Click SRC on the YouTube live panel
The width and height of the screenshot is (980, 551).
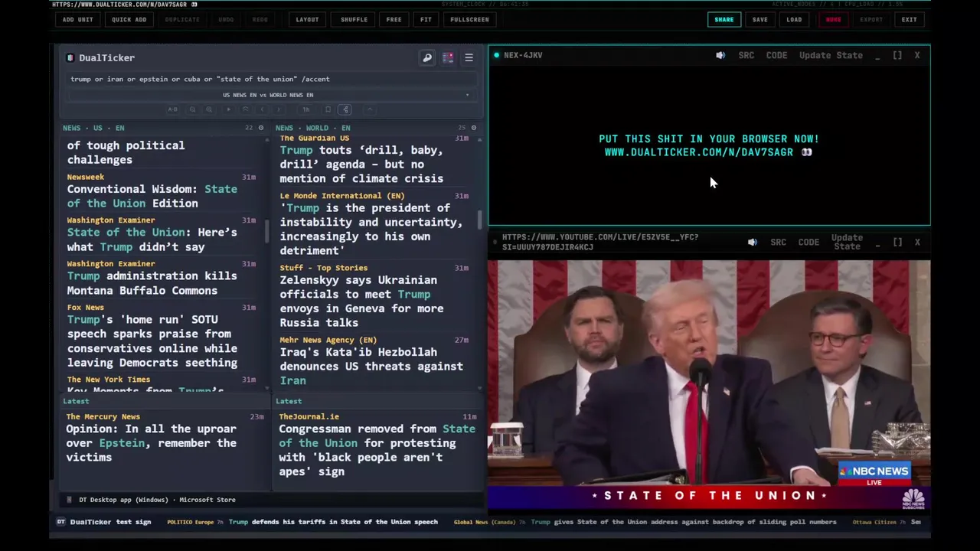[x=779, y=242]
